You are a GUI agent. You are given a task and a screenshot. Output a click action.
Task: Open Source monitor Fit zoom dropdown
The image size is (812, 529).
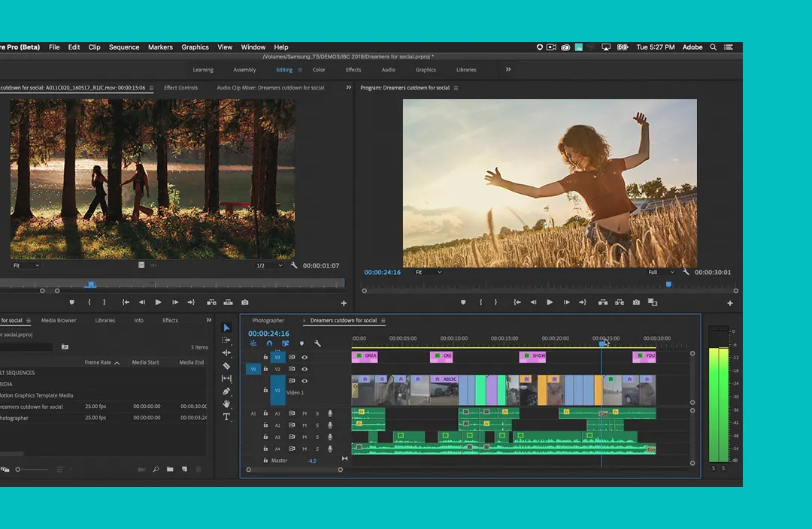click(x=26, y=265)
